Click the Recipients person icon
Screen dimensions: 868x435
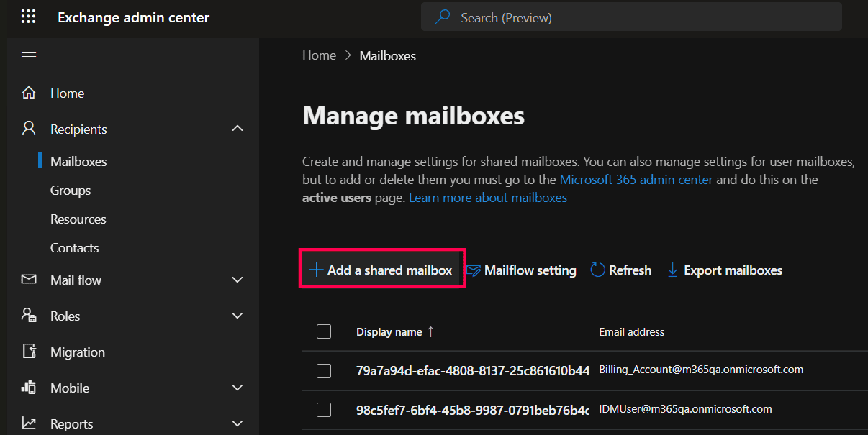click(29, 128)
